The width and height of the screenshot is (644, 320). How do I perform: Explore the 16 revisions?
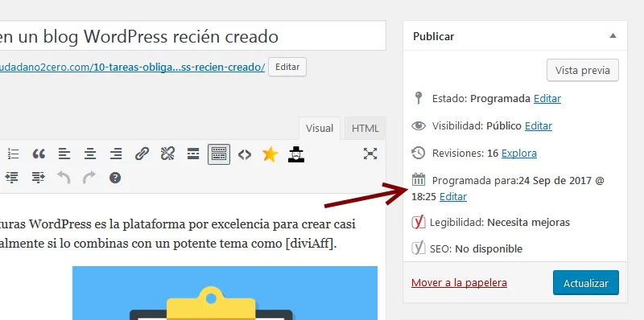tap(519, 154)
